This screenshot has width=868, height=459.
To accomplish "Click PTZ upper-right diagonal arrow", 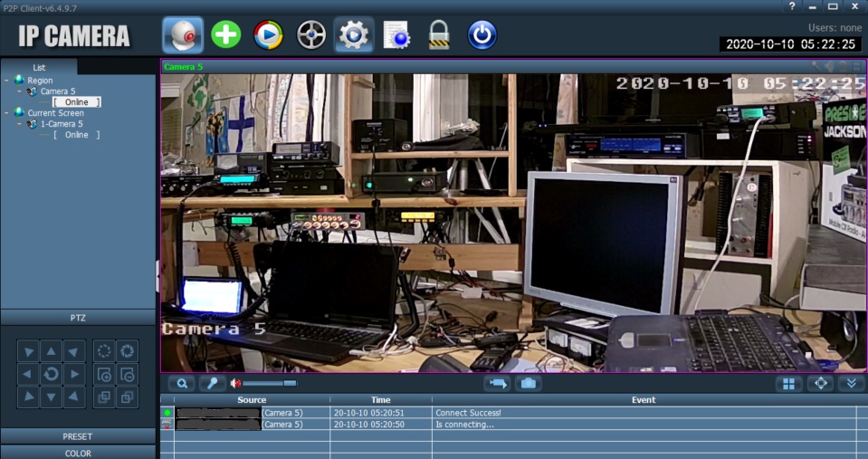I will [x=74, y=351].
